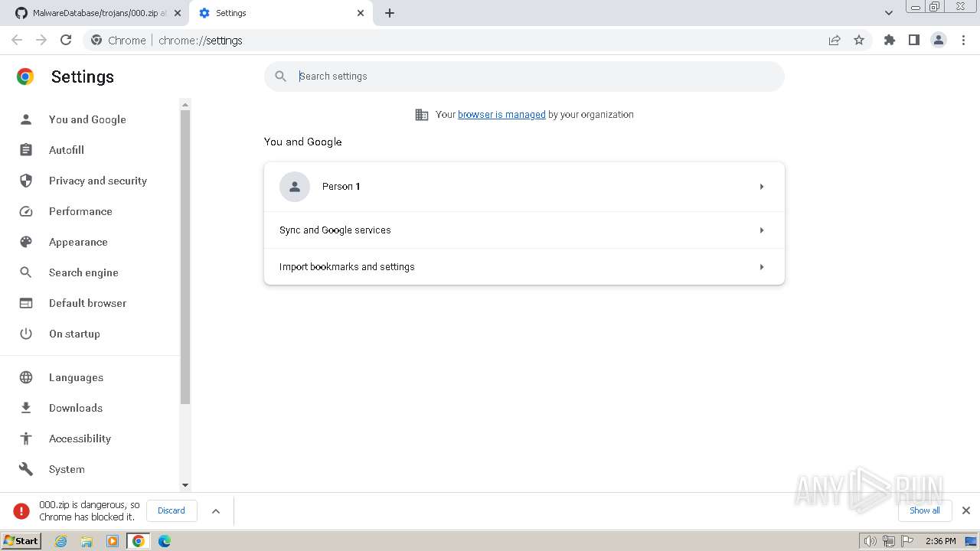This screenshot has width=980, height=551.
Task: Open the You and Google menu item
Action: click(x=87, y=119)
